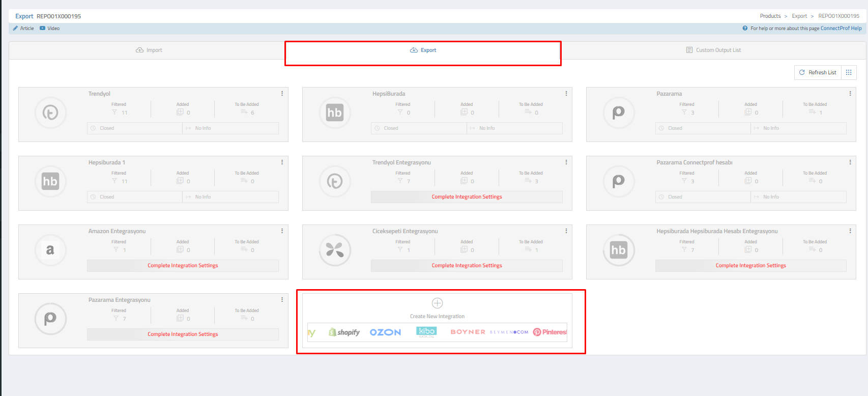Switch to the Custom Output List tab
The image size is (868, 396).
click(x=713, y=50)
